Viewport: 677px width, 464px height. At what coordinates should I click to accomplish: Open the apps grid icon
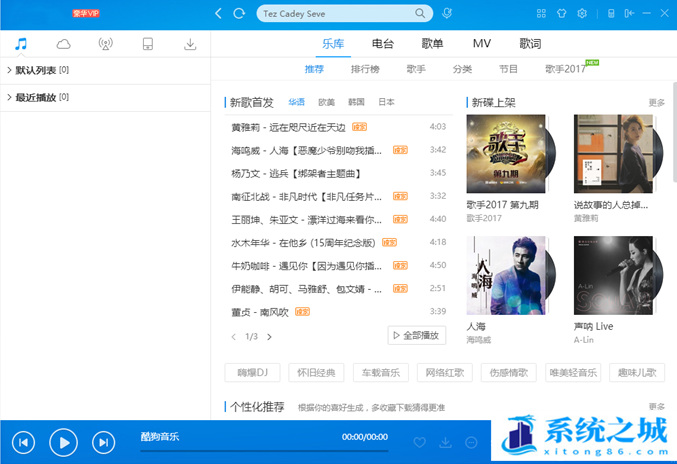click(541, 13)
